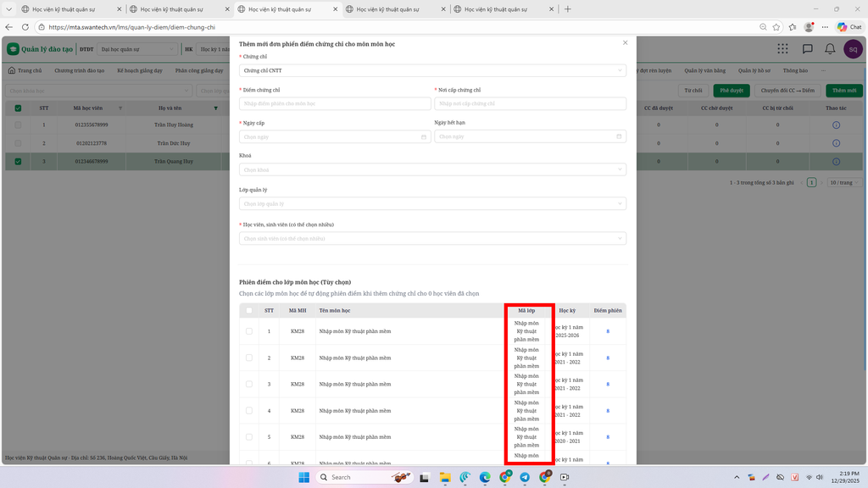Go to Trang chủ menu

[25, 71]
